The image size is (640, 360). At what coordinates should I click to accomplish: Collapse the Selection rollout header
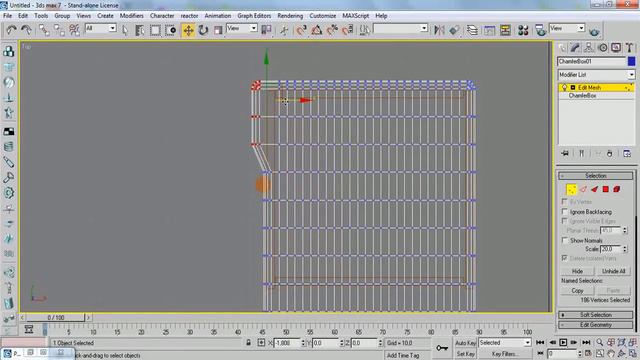click(596, 176)
